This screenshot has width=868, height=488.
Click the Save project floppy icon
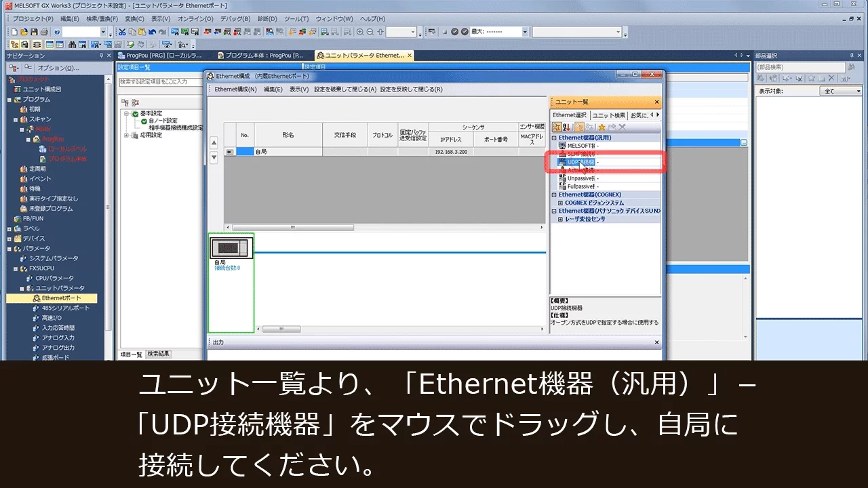click(34, 32)
